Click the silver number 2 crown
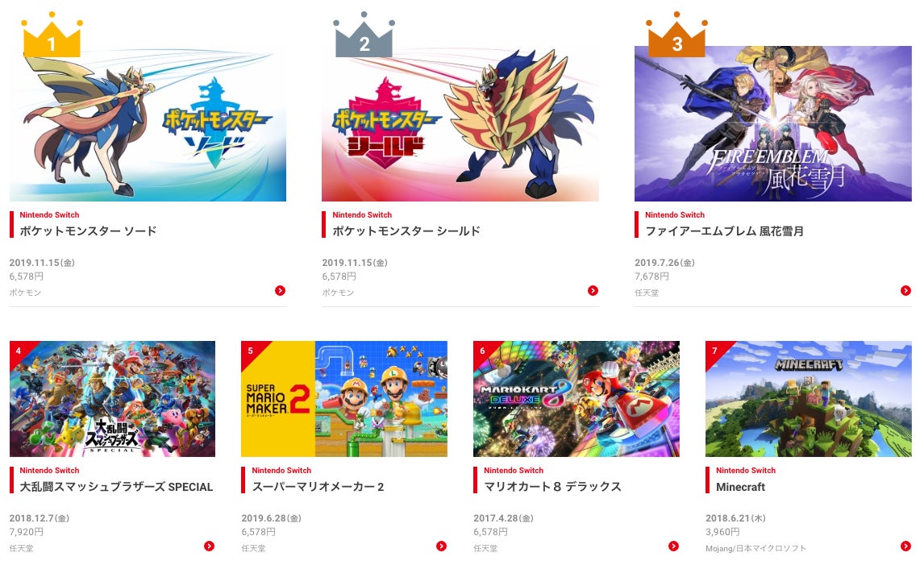The height and width of the screenshot is (561, 924). tap(364, 35)
